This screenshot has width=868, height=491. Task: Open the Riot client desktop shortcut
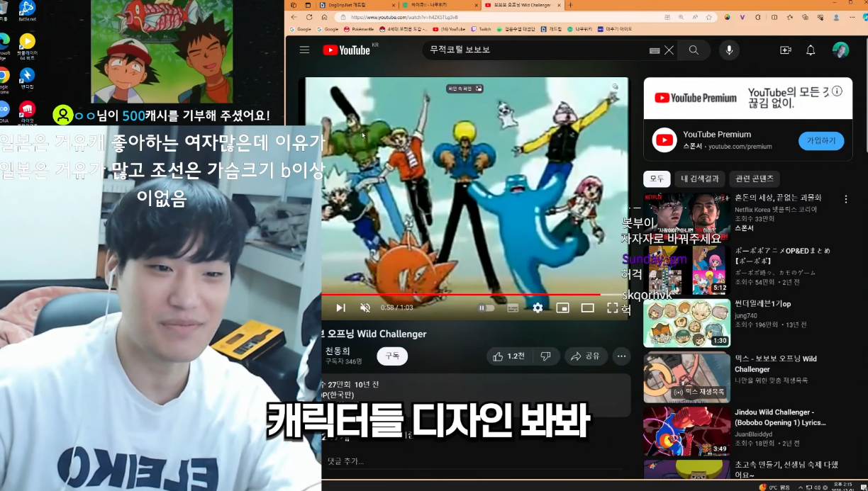27,112
